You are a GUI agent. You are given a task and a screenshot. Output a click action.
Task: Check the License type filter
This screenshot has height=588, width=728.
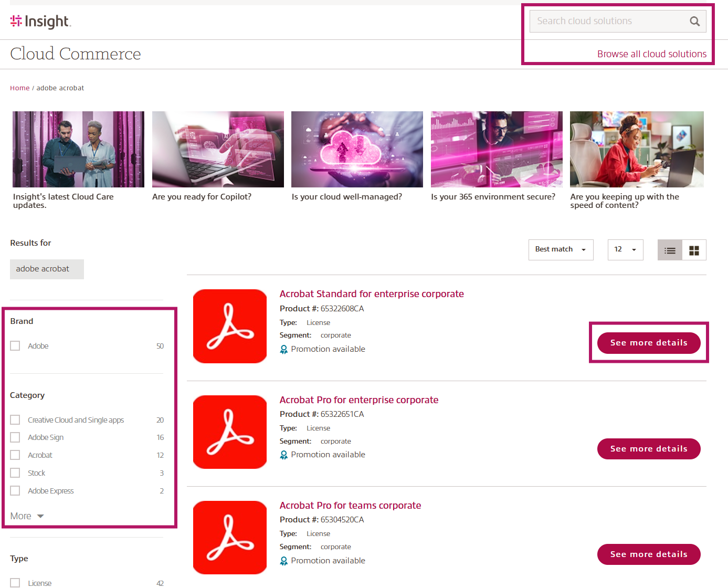15,583
